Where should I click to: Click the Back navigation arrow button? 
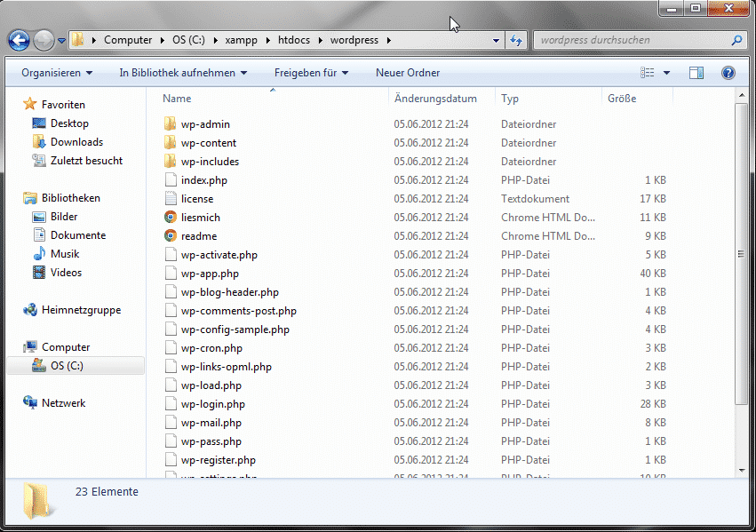pyautogui.click(x=20, y=41)
